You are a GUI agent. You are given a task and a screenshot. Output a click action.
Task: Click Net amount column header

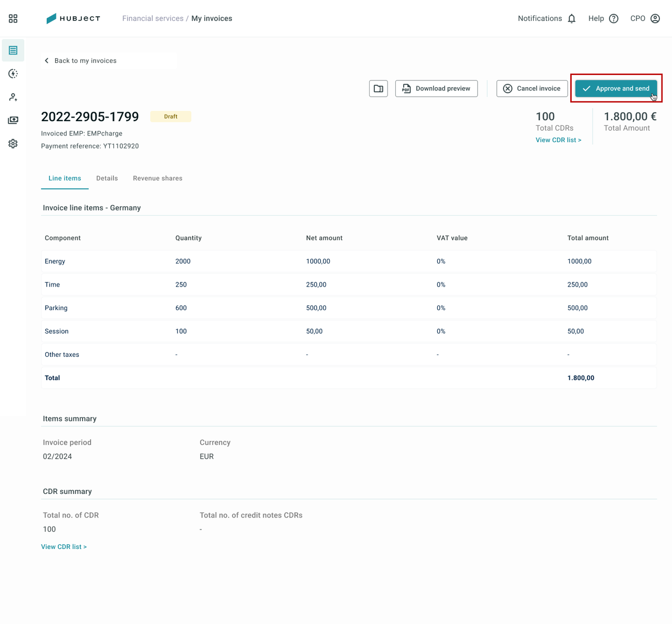coord(324,238)
